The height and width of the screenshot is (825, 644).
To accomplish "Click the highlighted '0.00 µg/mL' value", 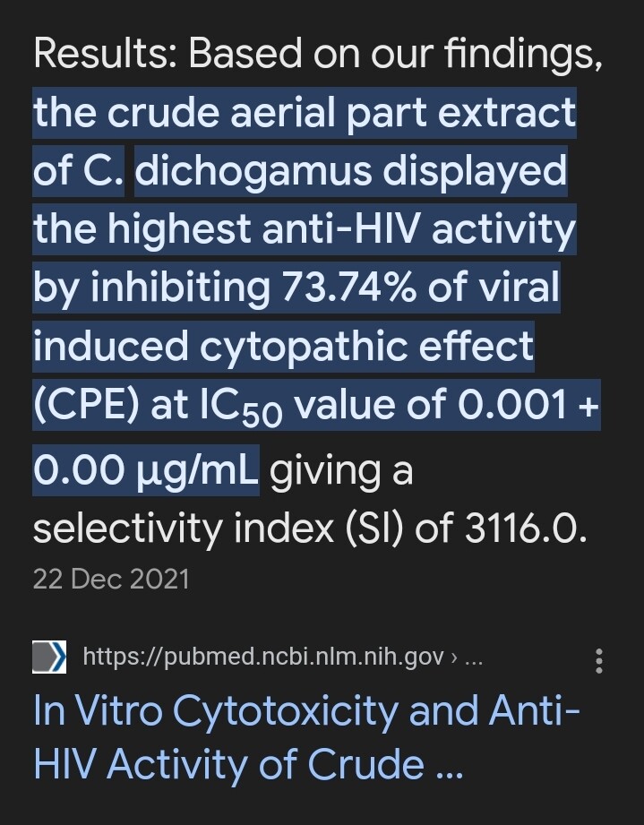I will pos(146,468).
